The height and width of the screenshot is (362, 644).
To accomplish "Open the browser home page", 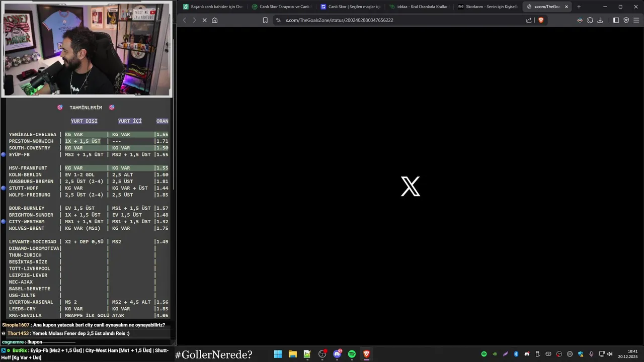I will (x=215, y=20).
